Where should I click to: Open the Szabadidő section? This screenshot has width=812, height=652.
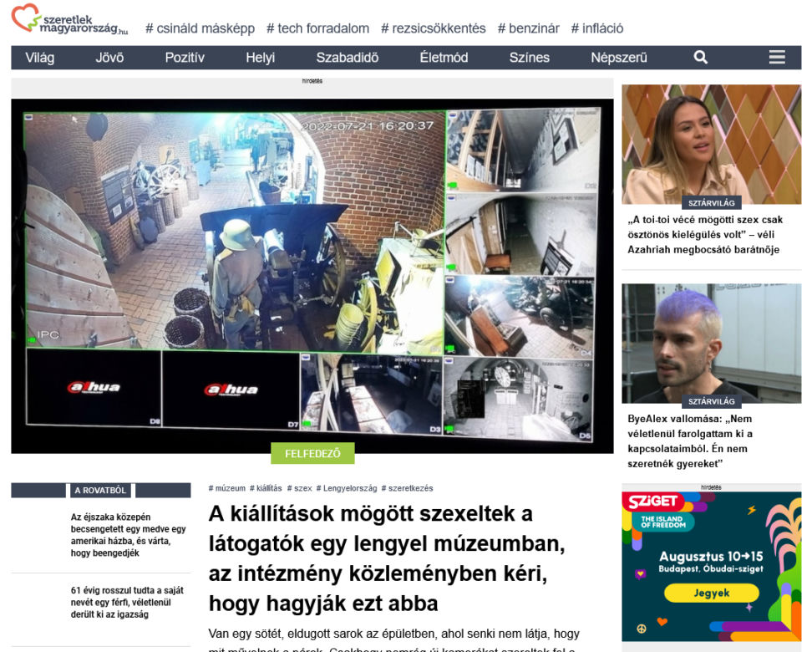[x=348, y=58]
